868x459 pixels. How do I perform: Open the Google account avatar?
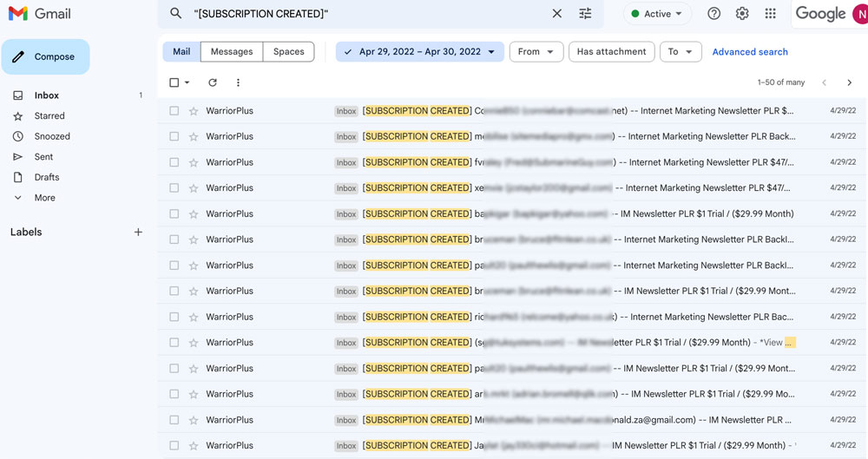point(860,14)
